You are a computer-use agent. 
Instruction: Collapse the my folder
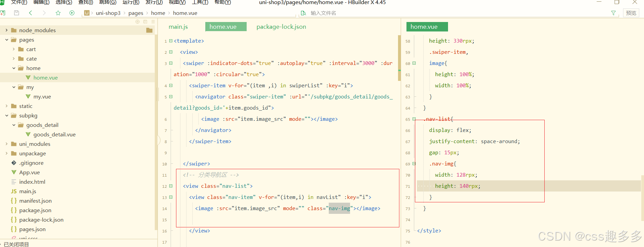14,87
